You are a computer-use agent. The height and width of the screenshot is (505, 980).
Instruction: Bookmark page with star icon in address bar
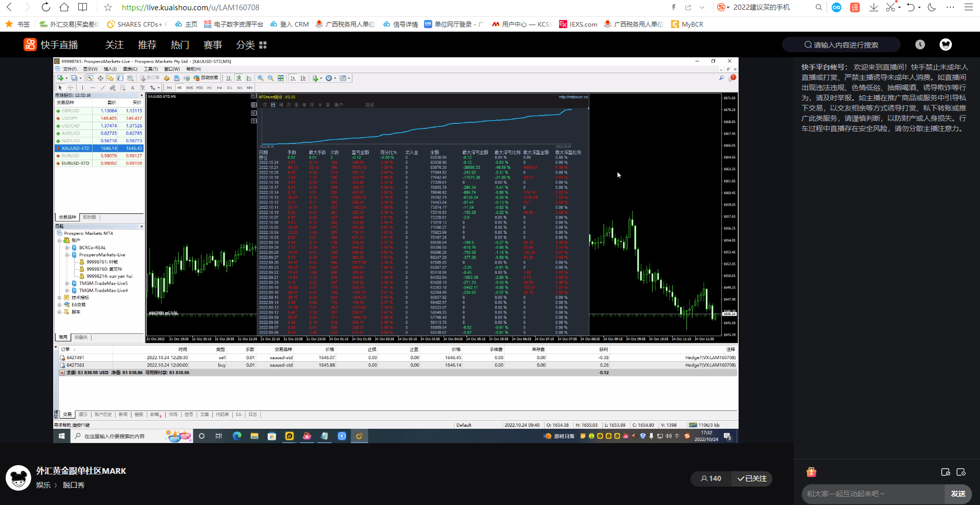click(x=107, y=8)
